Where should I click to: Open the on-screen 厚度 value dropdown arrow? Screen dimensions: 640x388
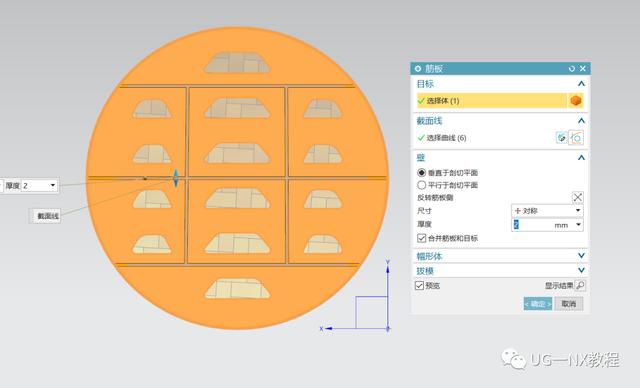(53, 185)
